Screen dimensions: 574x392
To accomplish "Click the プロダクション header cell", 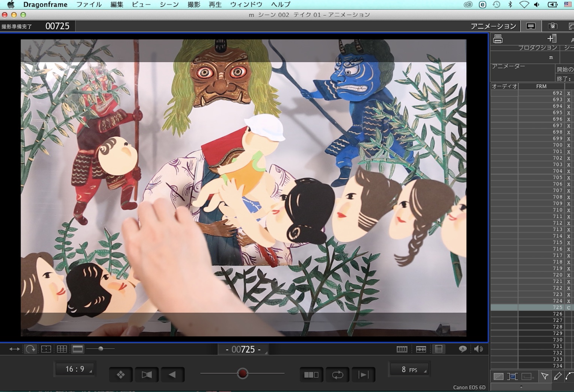I will click(538, 48).
